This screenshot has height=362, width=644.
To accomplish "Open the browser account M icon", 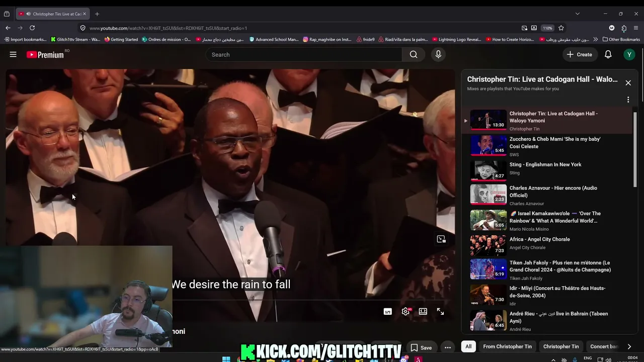I will [x=612, y=28].
